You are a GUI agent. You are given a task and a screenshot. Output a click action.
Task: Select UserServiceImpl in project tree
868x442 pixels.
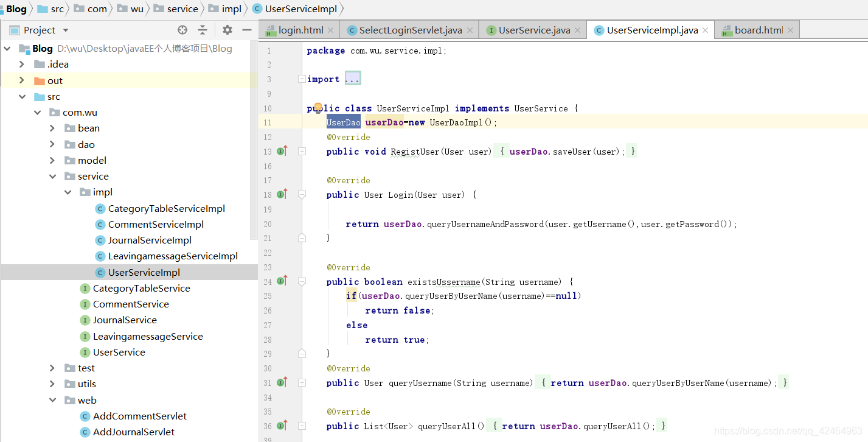click(138, 272)
